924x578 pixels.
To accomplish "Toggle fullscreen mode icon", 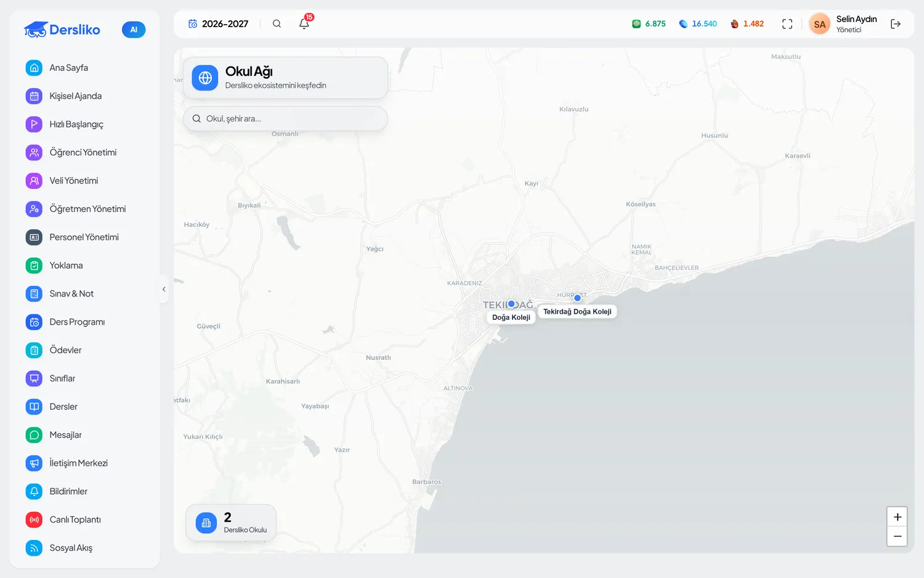I will tap(787, 24).
